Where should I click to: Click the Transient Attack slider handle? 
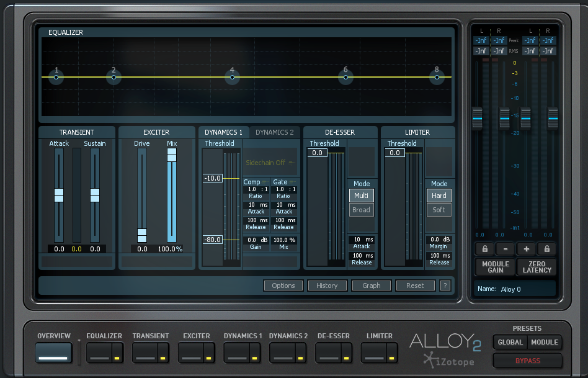[59, 195]
